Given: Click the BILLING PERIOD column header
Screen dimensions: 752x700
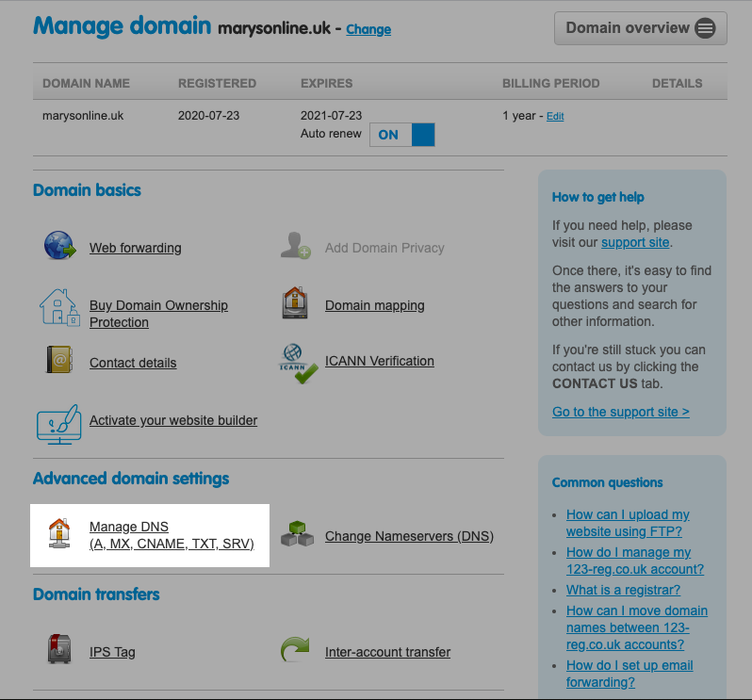Looking at the screenshot, I should click(x=551, y=84).
